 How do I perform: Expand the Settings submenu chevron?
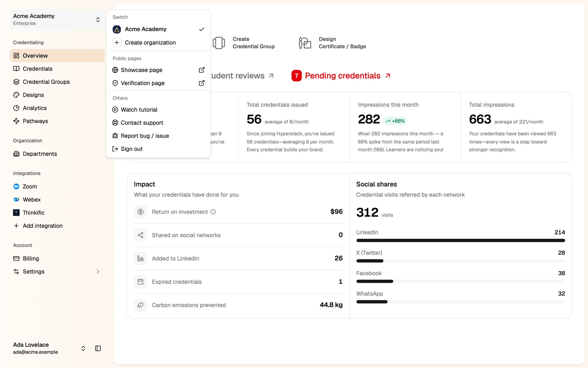point(98,272)
